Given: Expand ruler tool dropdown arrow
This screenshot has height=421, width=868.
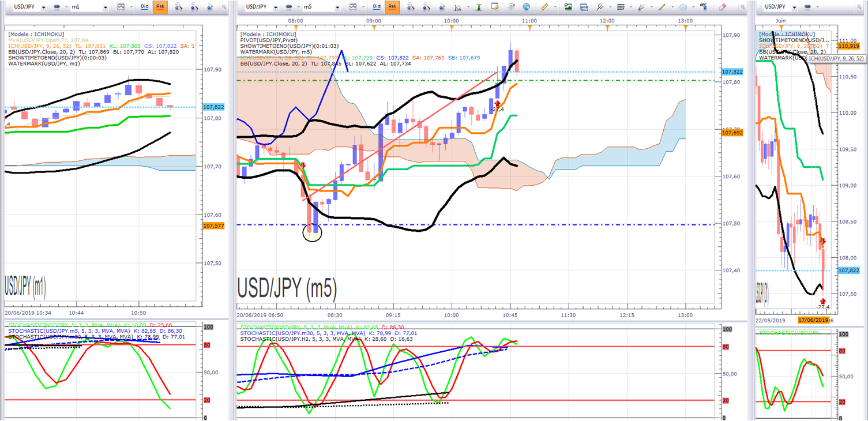Looking at the screenshot, I should [555, 7].
